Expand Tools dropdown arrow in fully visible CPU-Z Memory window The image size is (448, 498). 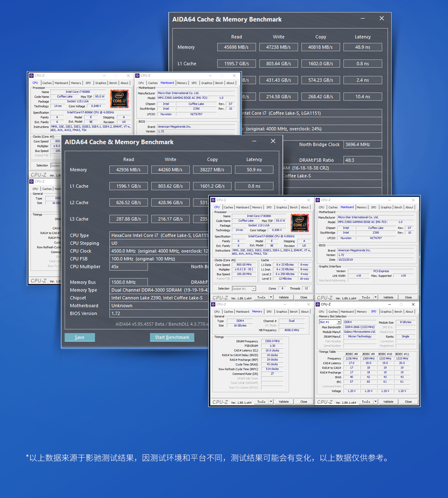[271, 402]
